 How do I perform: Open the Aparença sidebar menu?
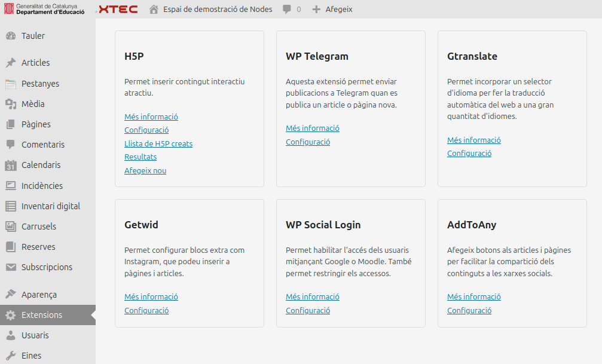pos(39,295)
